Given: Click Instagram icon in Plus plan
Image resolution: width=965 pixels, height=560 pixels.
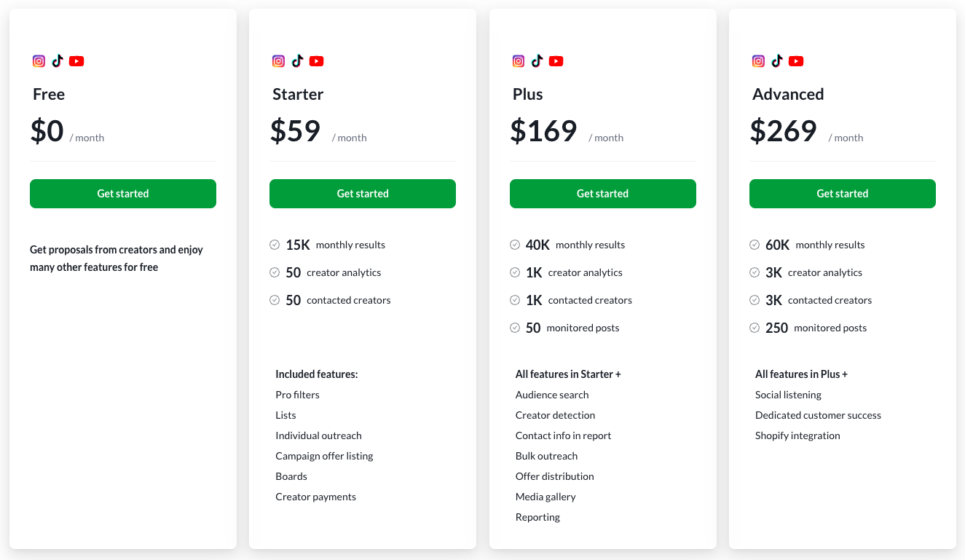Looking at the screenshot, I should click(x=519, y=61).
